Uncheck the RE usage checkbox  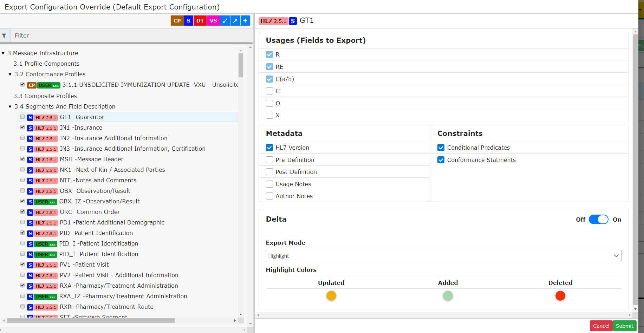pos(269,67)
